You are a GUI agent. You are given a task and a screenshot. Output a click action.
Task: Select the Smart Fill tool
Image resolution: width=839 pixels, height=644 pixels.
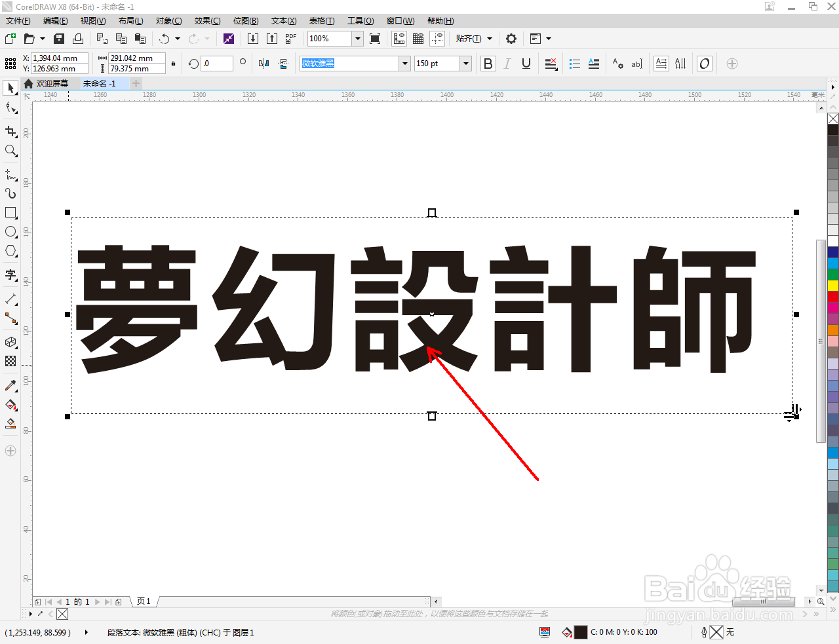[x=10, y=424]
